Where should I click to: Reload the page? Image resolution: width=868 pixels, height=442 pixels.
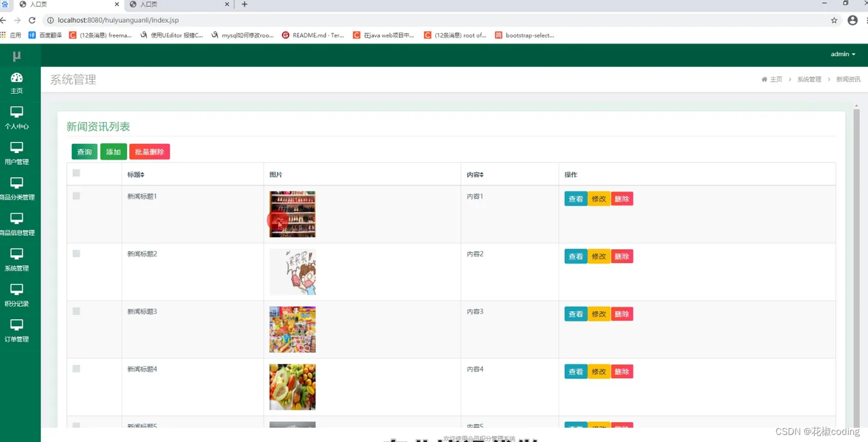pyautogui.click(x=32, y=20)
